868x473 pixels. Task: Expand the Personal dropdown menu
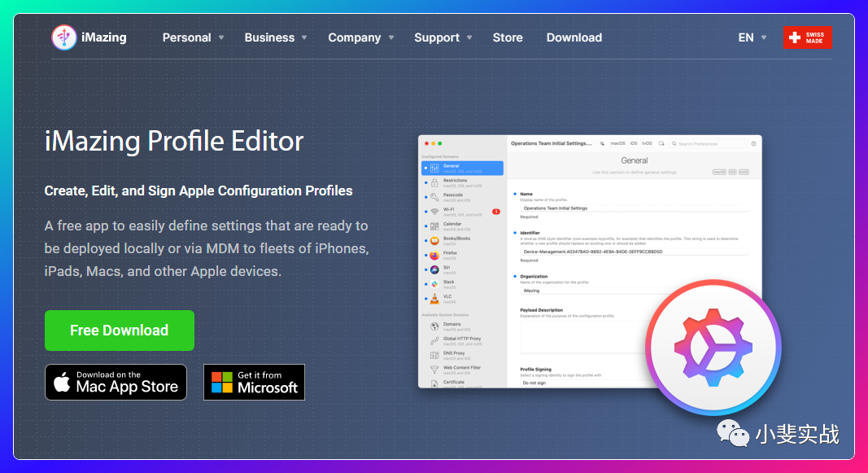pyautogui.click(x=193, y=37)
